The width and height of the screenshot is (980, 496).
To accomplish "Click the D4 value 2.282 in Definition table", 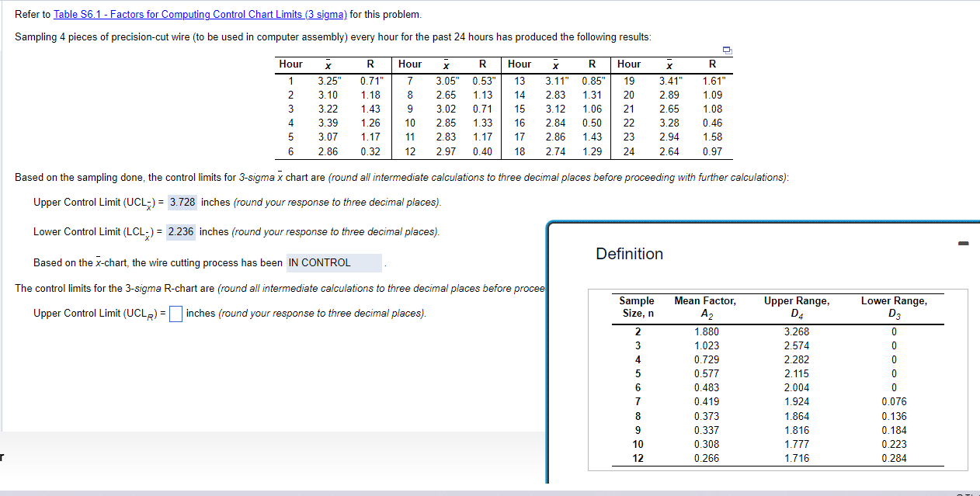I will (x=797, y=359).
